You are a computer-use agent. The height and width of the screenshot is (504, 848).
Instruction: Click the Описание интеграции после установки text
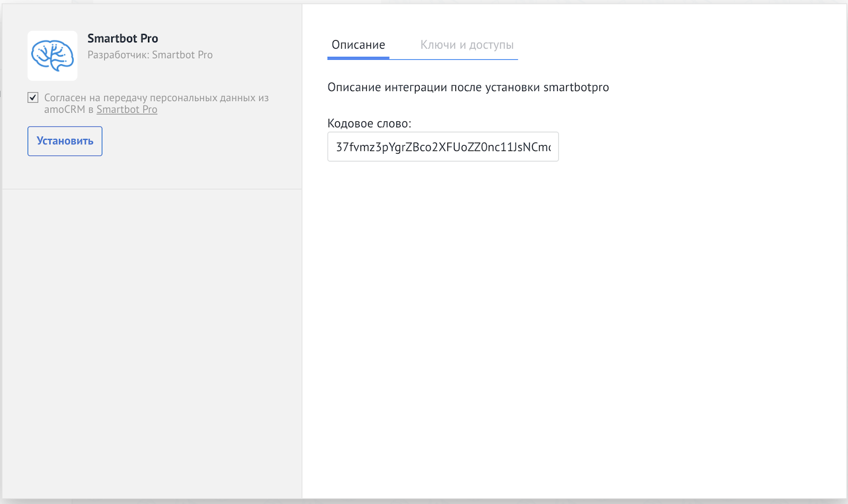coord(468,87)
